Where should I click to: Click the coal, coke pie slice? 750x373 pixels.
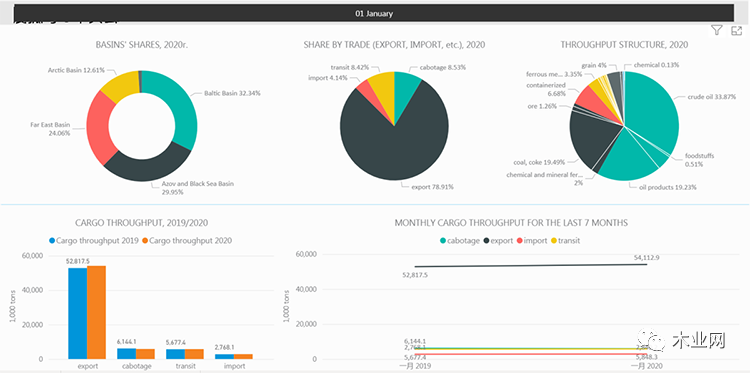pos(591,139)
